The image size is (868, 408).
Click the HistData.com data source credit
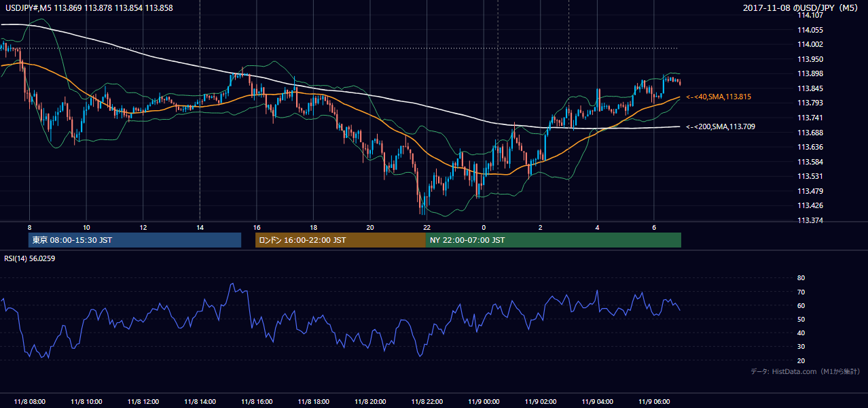(x=806, y=371)
